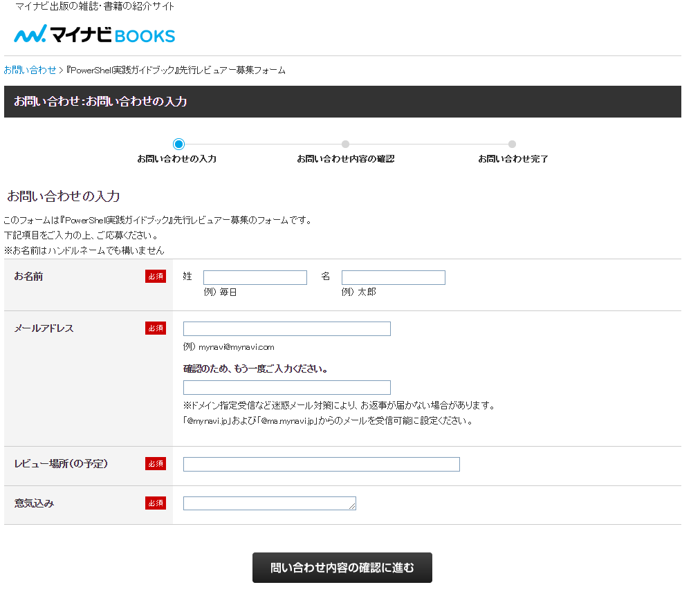Viewport: 700px width, 605px height.
Task: Click 問い合わせ内容の確認に進む button
Action: coord(342,568)
